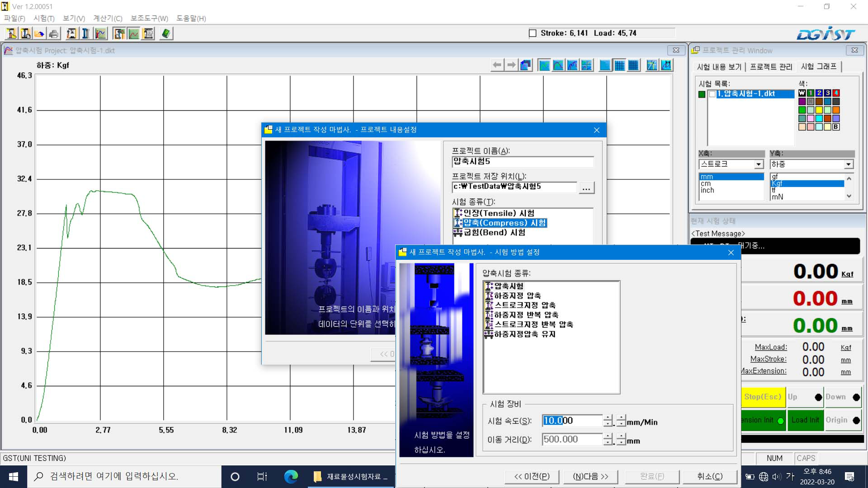Viewport: 868px width, 488px height.
Task: Pick the red swatch numbered 4
Action: coord(836,93)
